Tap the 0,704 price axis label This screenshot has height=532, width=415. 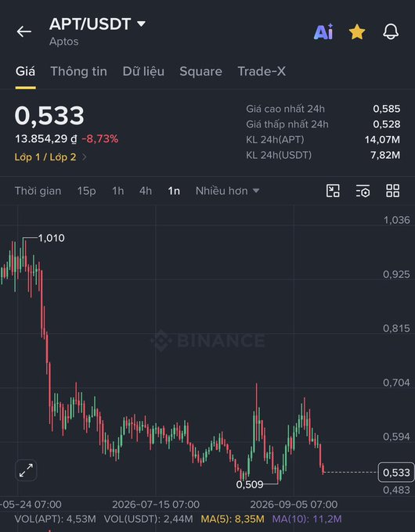pyautogui.click(x=396, y=383)
